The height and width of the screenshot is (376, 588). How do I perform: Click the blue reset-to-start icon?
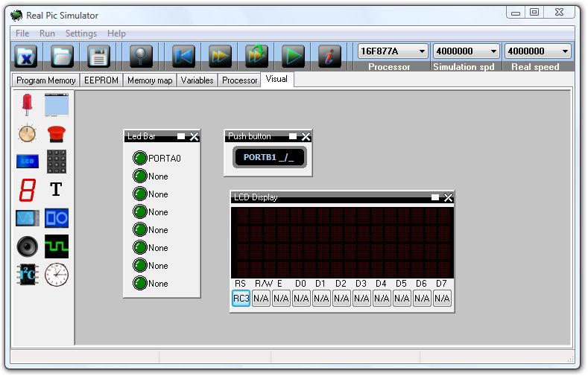[x=183, y=57]
